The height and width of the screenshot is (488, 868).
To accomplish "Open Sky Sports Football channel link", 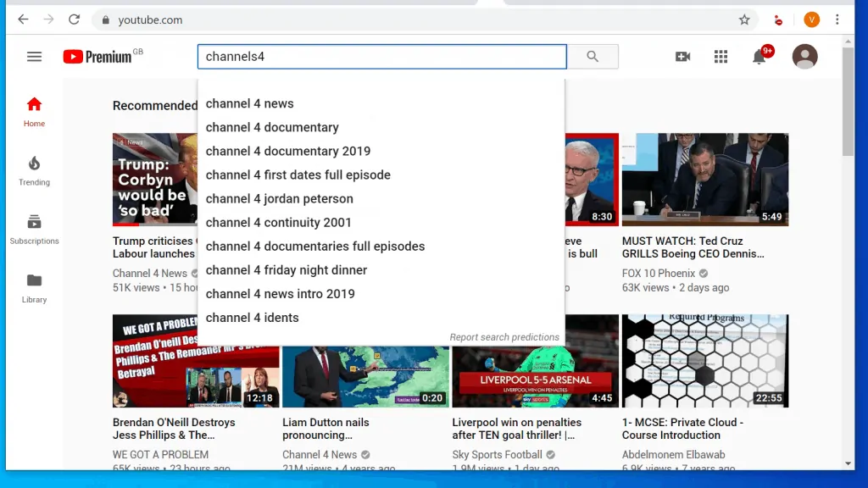I will click(x=497, y=455).
